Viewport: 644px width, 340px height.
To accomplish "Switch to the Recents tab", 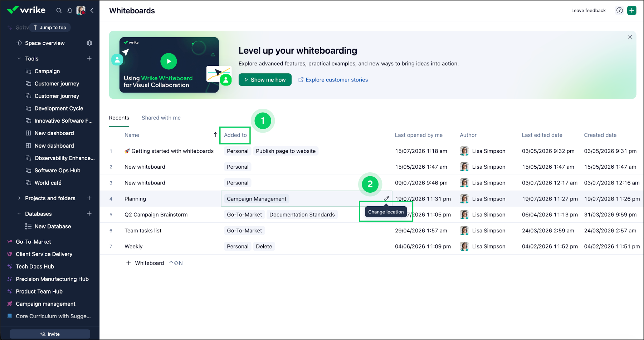I will (x=119, y=118).
